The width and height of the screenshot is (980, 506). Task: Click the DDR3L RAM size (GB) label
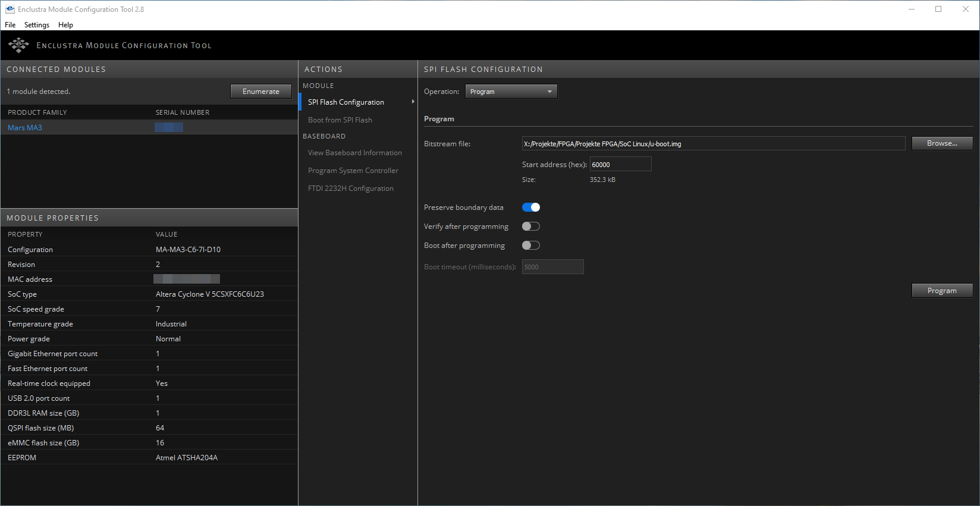click(x=43, y=413)
